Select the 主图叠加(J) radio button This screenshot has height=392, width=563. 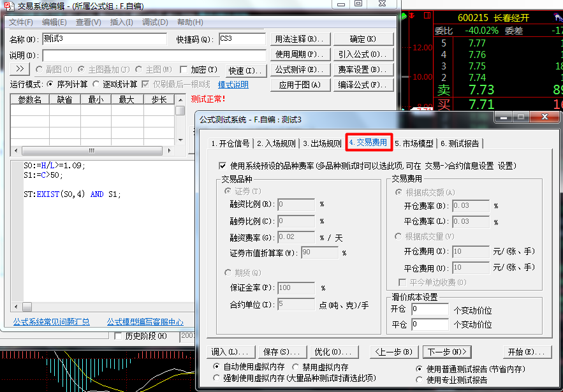pos(82,69)
